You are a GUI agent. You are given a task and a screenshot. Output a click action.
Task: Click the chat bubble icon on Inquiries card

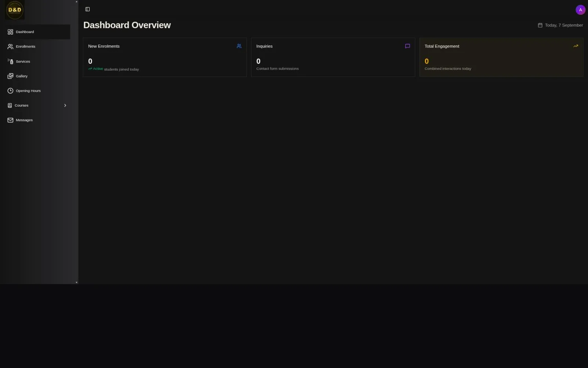point(407,46)
